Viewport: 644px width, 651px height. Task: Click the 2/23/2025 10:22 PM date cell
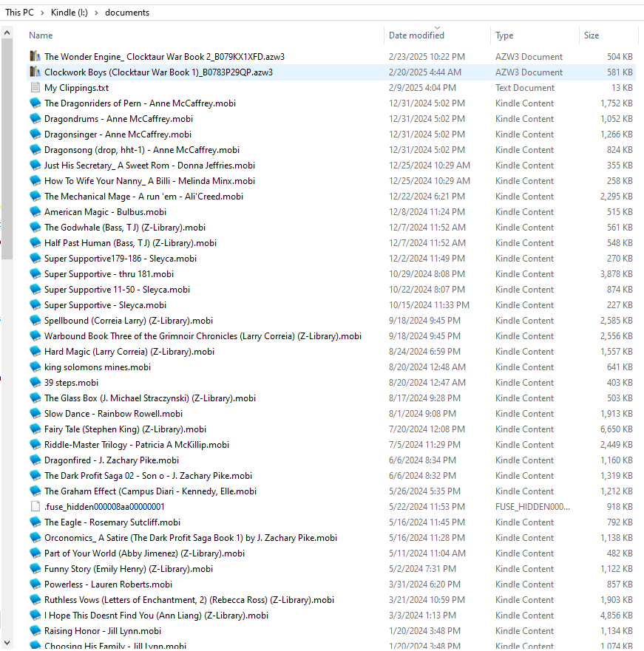coord(427,56)
